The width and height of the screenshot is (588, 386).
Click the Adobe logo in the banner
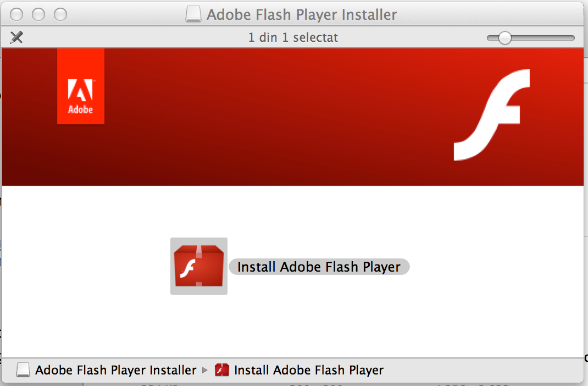point(81,87)
